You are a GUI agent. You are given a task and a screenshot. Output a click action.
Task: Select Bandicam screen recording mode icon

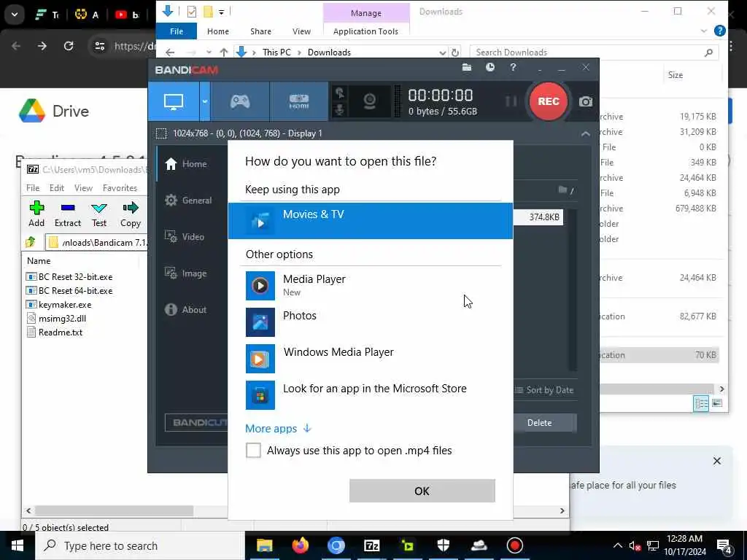[174, 101]
